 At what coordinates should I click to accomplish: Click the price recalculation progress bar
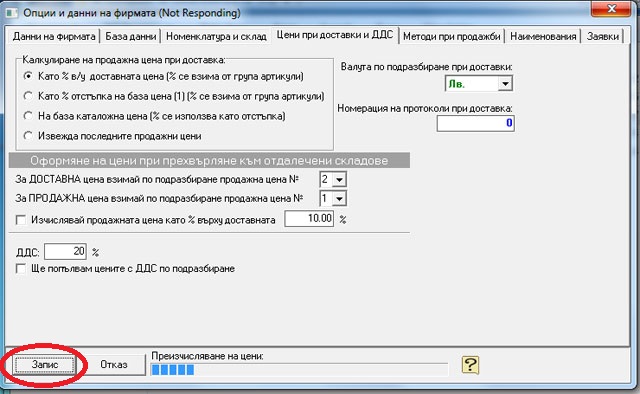299,370
